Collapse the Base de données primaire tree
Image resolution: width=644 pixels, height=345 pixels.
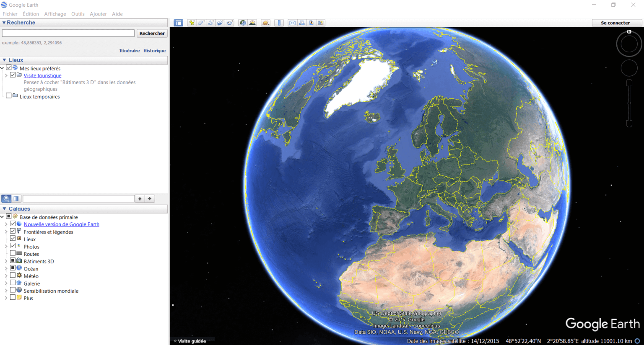pos(3,217)
